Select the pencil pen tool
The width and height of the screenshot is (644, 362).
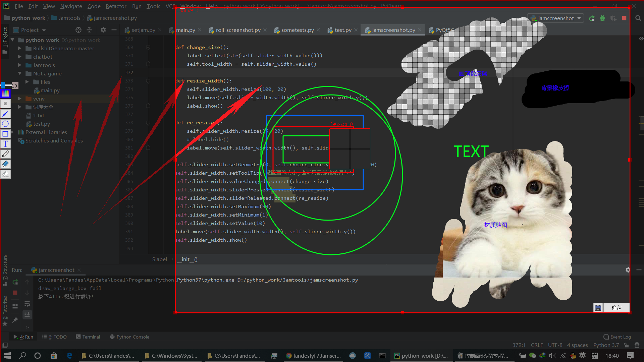5,154
